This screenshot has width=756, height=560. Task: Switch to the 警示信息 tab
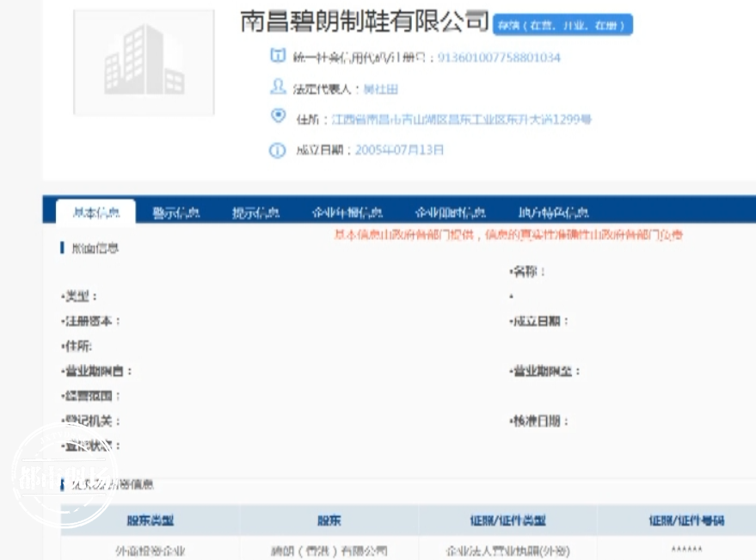tap(175, 212)
